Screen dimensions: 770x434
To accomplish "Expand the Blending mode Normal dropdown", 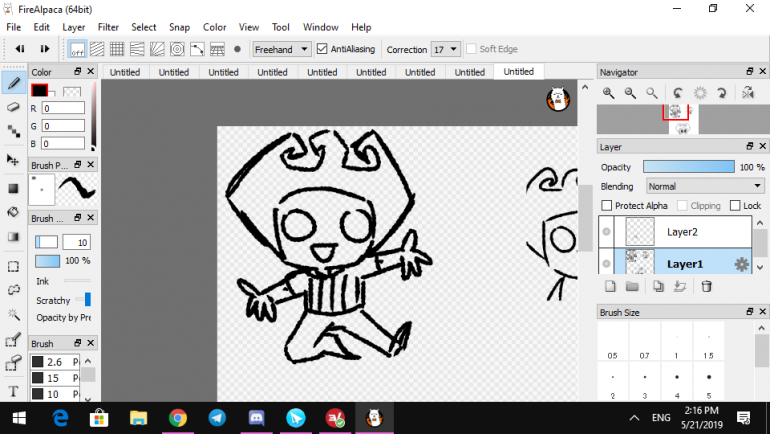I will (x=704, y=186).
